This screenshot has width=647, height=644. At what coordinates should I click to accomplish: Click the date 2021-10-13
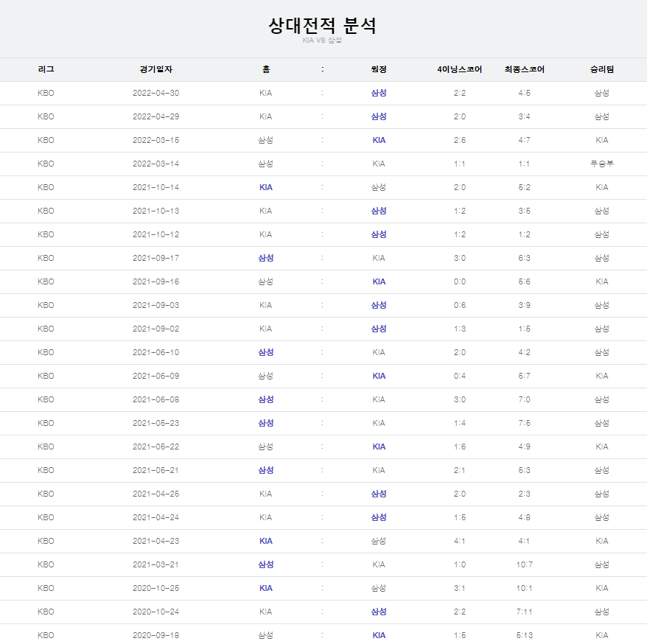pyautogui.click(x=156, y=211)
